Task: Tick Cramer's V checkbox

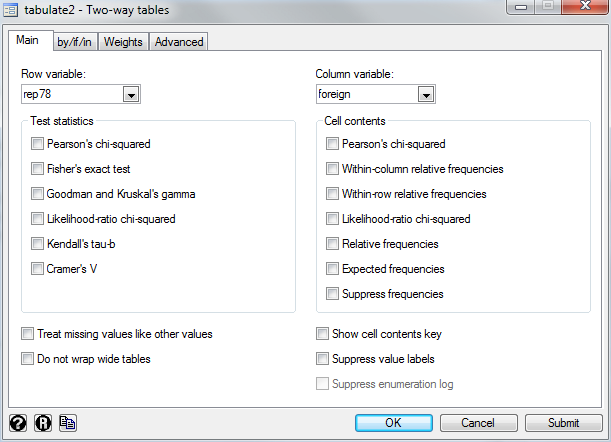Action: click(37, 269)
